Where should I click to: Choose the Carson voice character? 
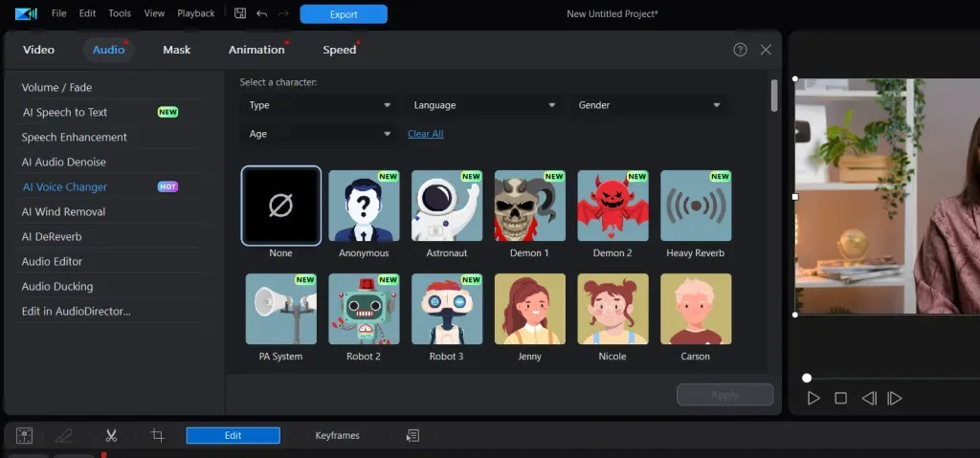[x=696, y=309]
